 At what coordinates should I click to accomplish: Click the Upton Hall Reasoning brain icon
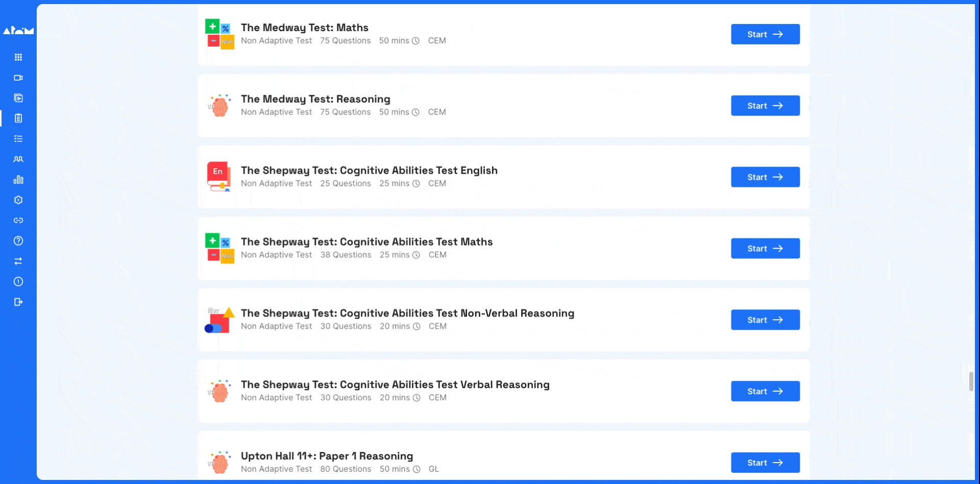click(x=219, y=463)
